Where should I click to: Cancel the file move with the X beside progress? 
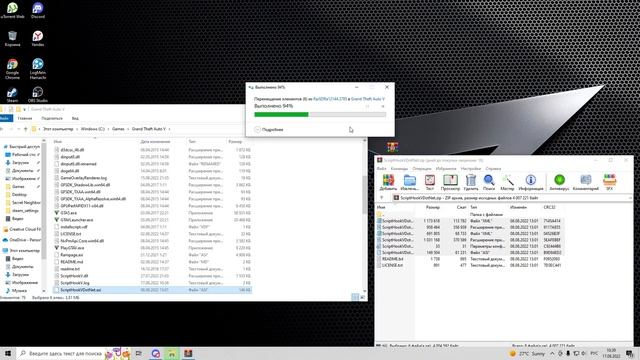point(382,107)
